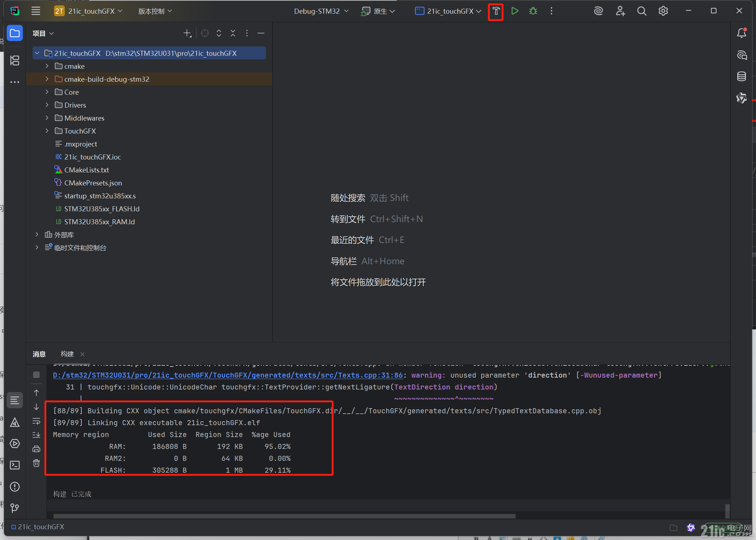Expand 外部库 node

point(37,235)
